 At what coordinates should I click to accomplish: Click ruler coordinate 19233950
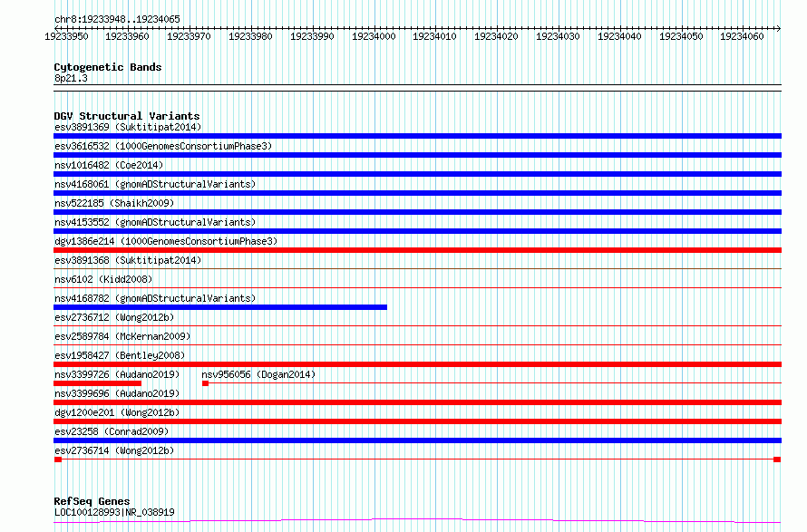[66, 36]
